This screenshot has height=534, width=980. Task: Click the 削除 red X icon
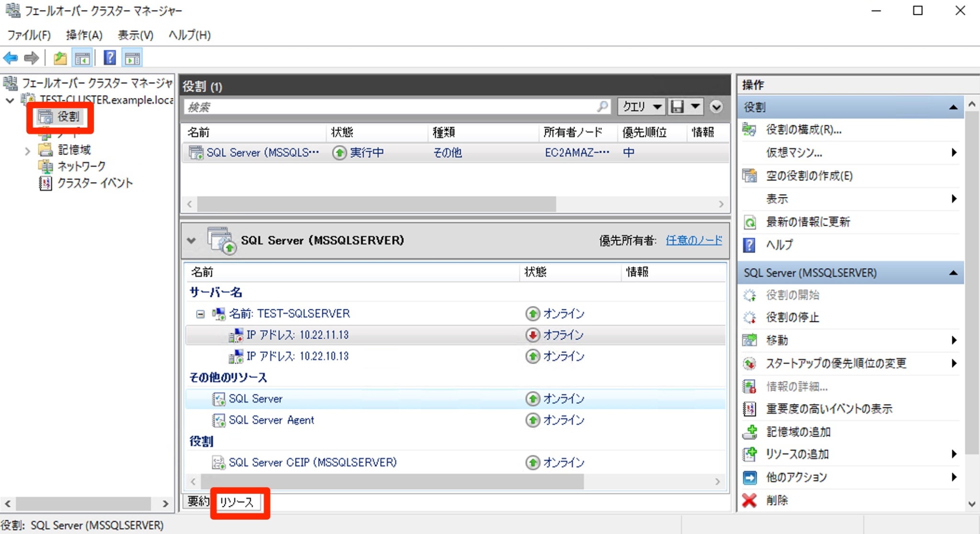(x=749, y=500)
